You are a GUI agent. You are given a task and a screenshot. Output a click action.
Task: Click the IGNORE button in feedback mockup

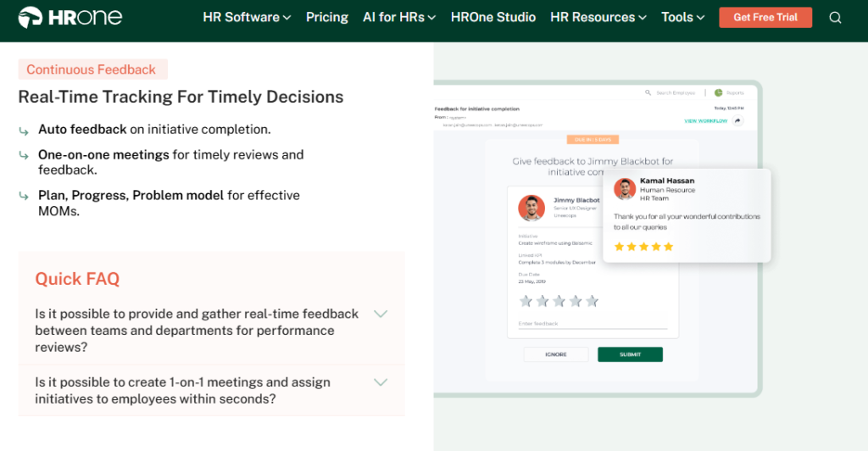click(556, 354)
